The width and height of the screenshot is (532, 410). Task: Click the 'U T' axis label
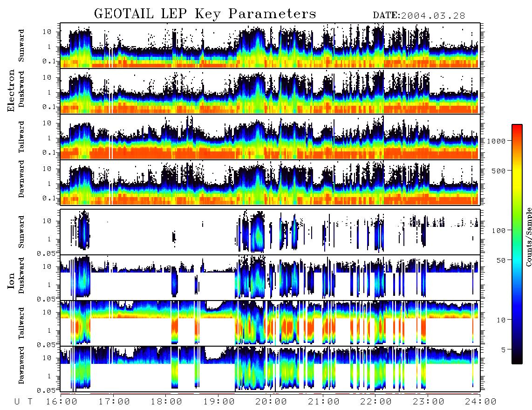pos(24,402)
